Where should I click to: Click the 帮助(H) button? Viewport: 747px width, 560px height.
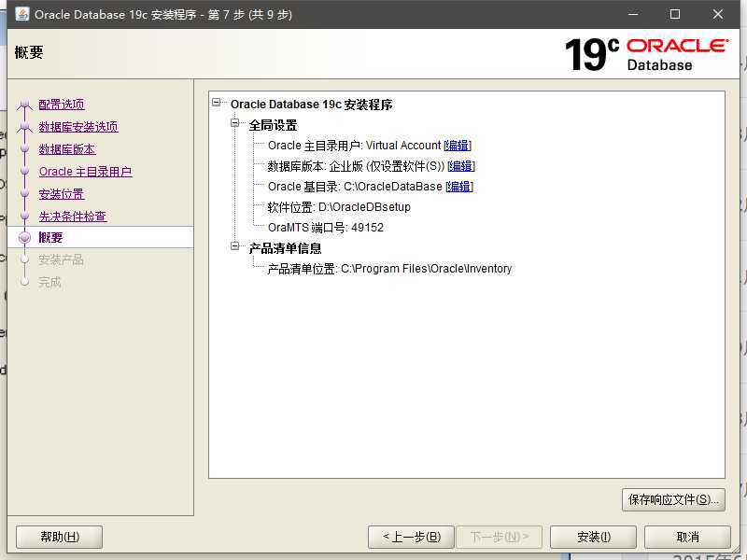point(60,538)
